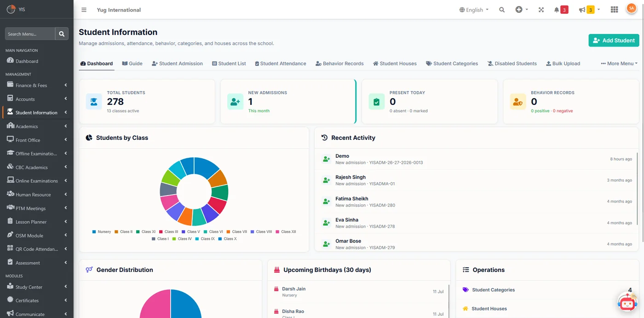Open the Bulk Upload tab

(563, 64)
